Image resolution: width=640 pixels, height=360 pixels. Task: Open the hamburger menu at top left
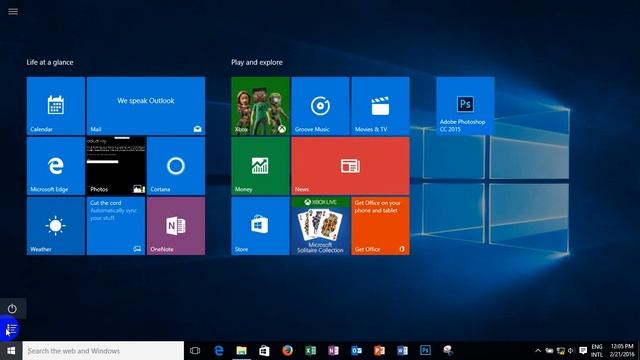pos(13,11)
